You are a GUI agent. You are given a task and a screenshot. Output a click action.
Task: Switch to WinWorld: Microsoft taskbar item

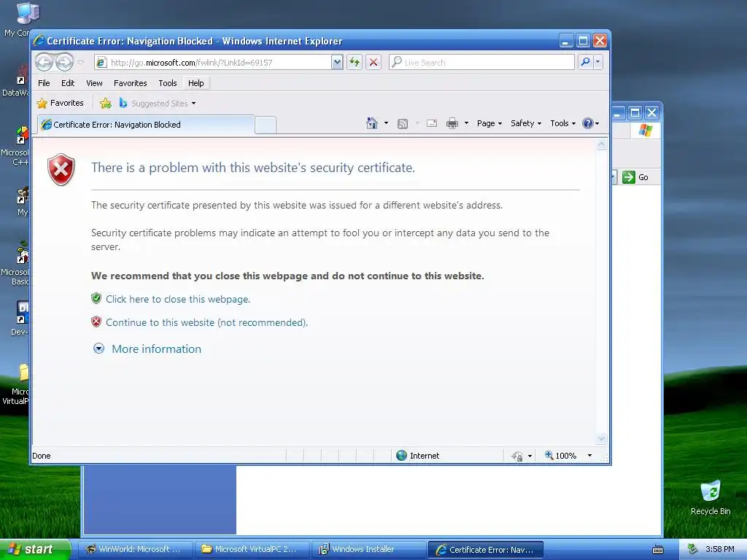coord(135,550)
